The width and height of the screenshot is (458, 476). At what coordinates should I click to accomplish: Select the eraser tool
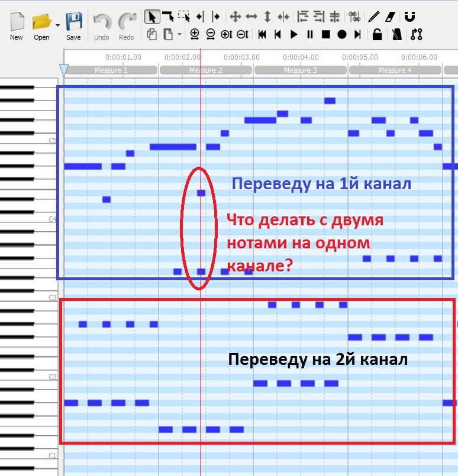(390, 17)
